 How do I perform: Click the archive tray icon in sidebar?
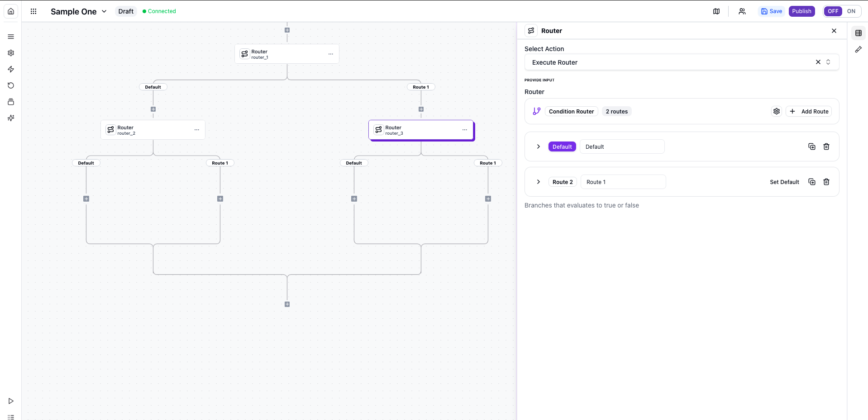coord(10,102)
